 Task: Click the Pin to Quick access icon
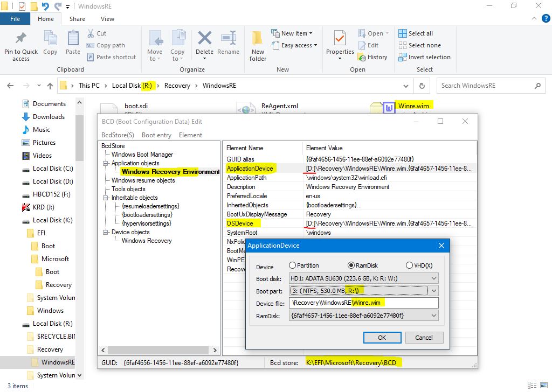20,39
